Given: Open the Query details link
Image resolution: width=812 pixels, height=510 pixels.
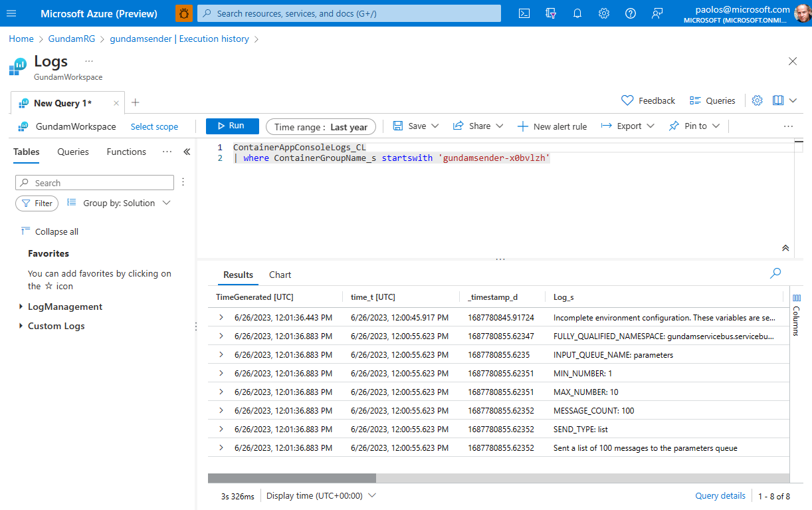Looking at the screenshot, I should click(720, 496).
